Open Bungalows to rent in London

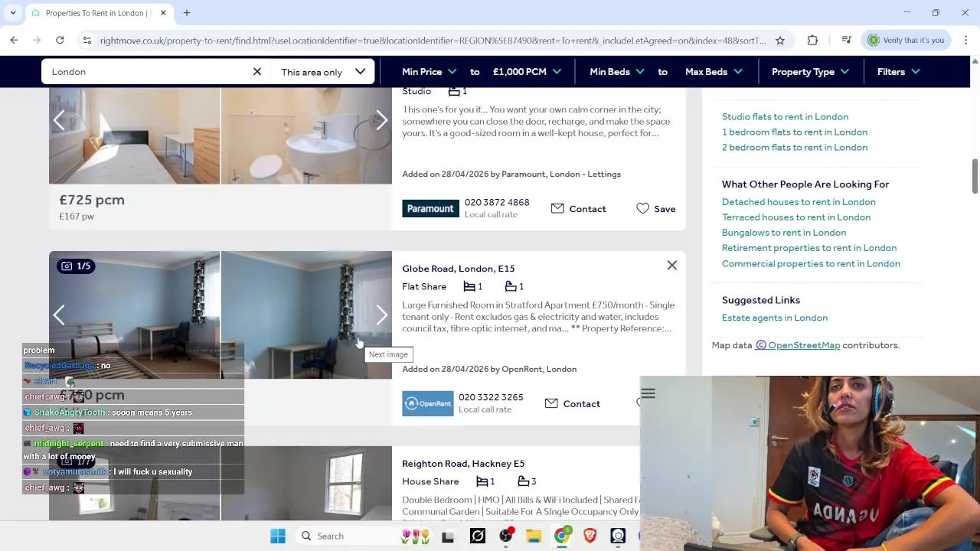tap(784, 233)
